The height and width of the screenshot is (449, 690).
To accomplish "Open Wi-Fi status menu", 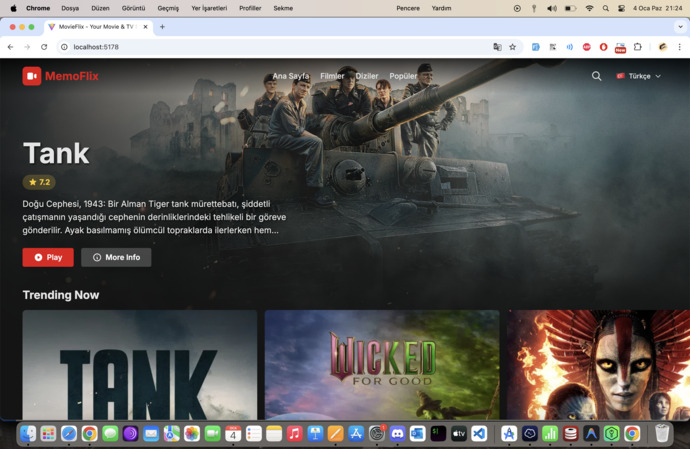I will (x=589, y=8).
